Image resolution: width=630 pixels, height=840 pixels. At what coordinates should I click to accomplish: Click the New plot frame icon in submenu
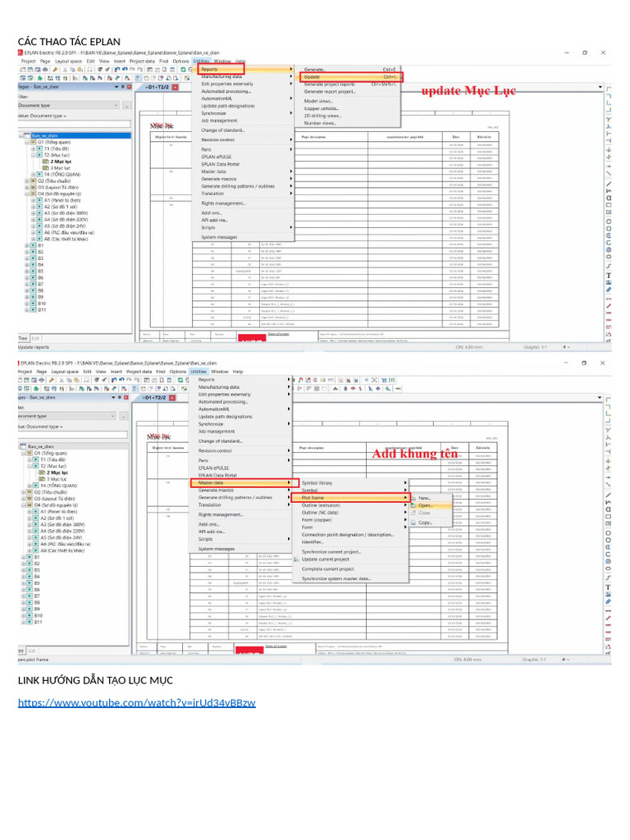click(x=413, y=498)
